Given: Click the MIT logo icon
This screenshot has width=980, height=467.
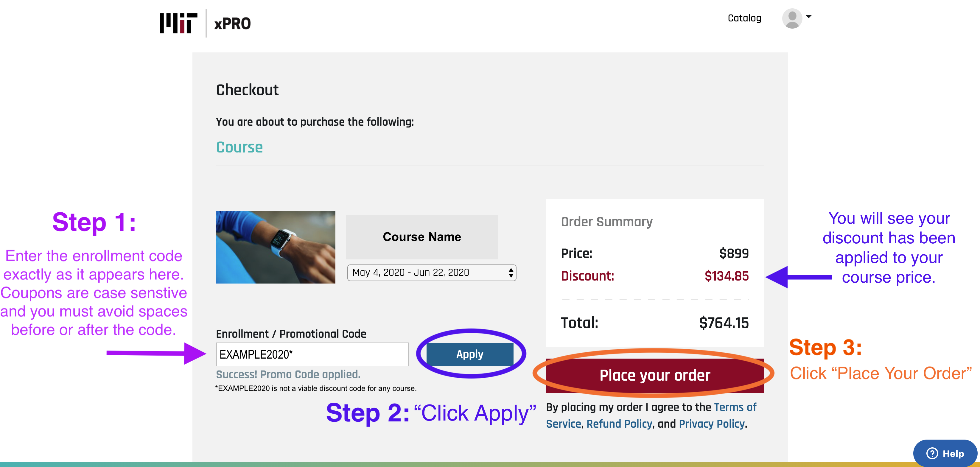Looking at the screenshot, I should point(178,23).
